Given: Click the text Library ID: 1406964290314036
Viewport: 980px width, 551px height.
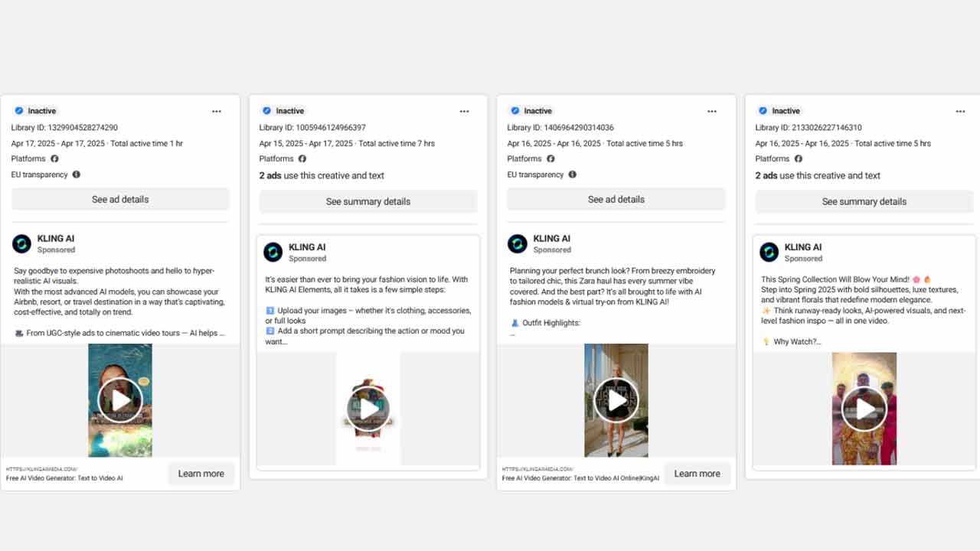Looking at the screenshot, I should pyautogui.click(x=560, y=128).
